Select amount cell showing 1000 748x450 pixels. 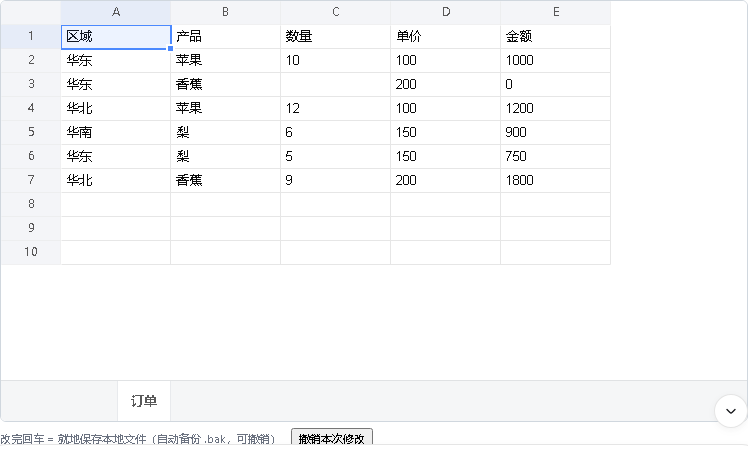coord(556,60)
